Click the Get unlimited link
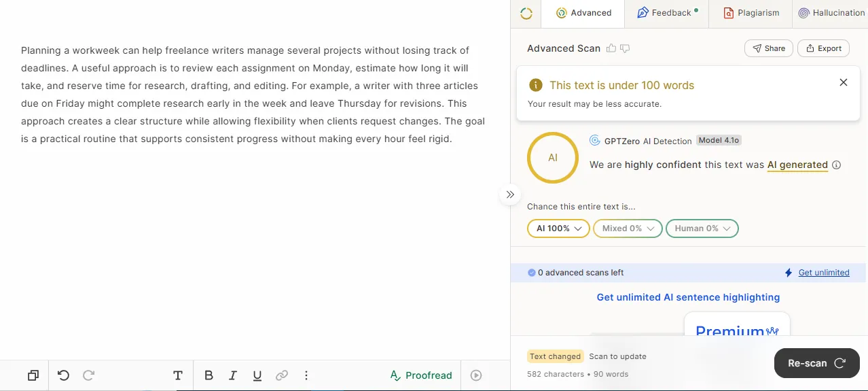 tap(824, 273)
